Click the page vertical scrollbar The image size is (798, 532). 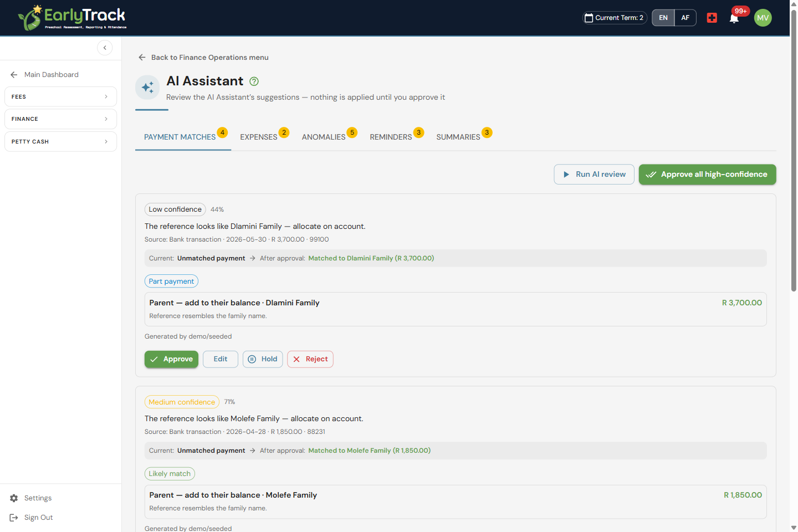coord(794,150)
